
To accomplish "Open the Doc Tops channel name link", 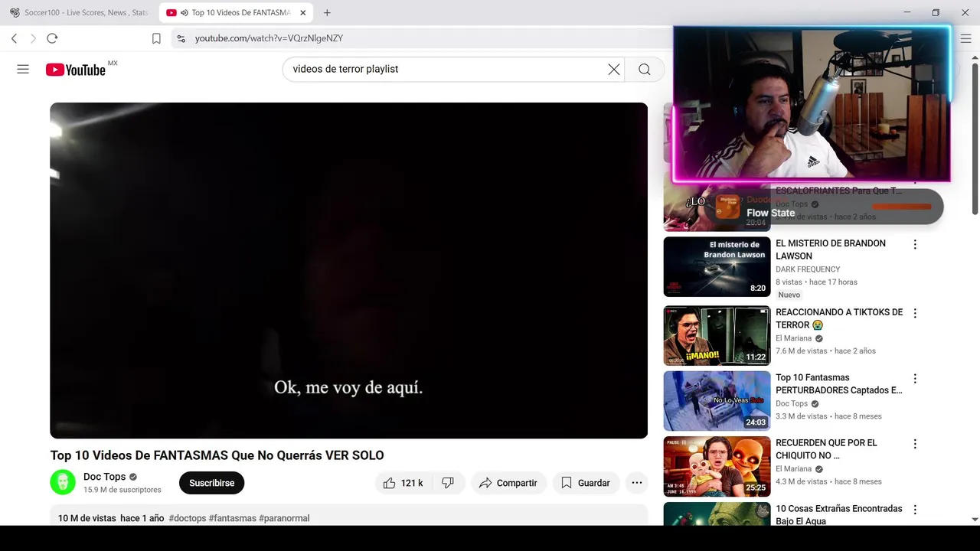I will (x=104, y=477).
